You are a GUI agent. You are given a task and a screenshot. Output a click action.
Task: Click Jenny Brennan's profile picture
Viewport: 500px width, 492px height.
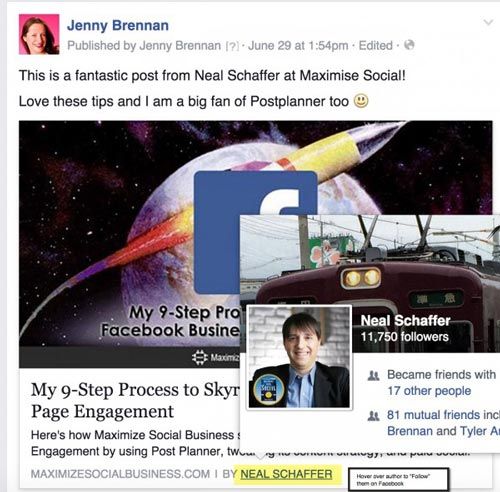39,34
